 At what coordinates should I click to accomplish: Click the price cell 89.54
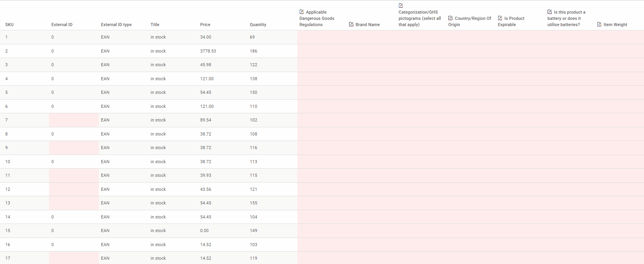click(x=206, y=120)
